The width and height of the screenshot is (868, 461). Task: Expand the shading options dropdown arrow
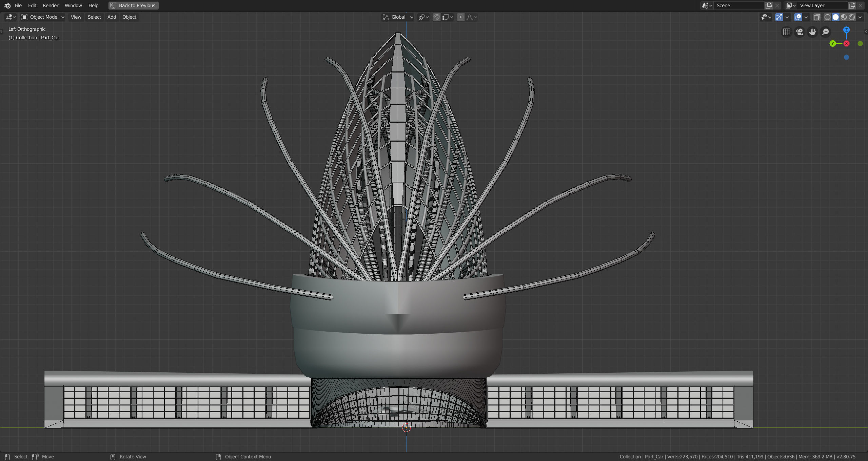coord(860,17)
